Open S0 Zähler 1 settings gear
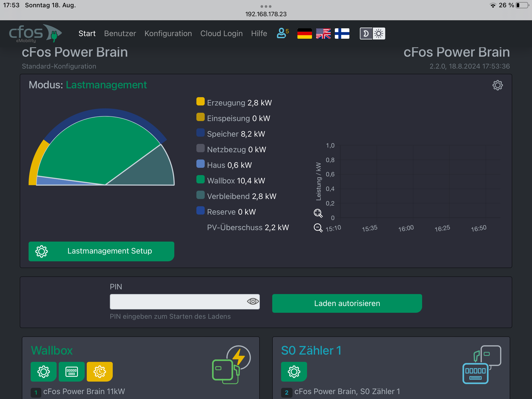The image size is (532, 399). (294, 371)
